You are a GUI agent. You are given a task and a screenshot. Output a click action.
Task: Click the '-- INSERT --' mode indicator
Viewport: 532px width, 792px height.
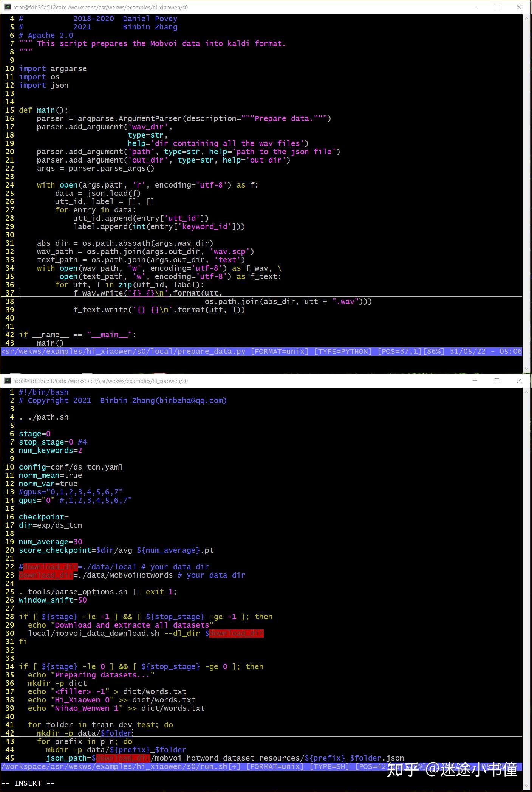28,783
